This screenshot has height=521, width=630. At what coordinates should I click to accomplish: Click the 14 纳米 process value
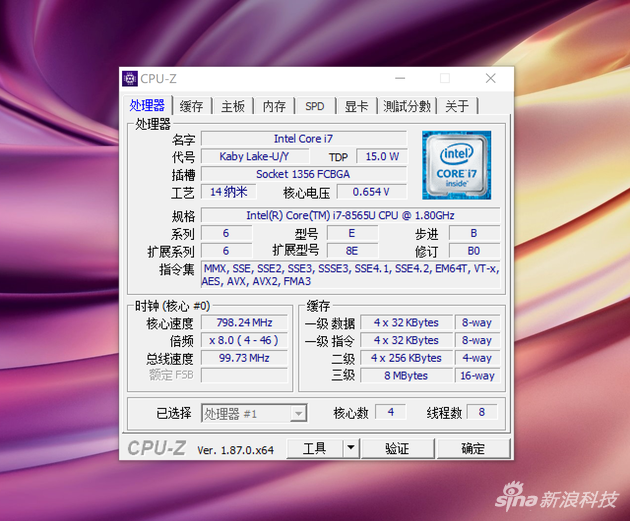coord(228,192)
